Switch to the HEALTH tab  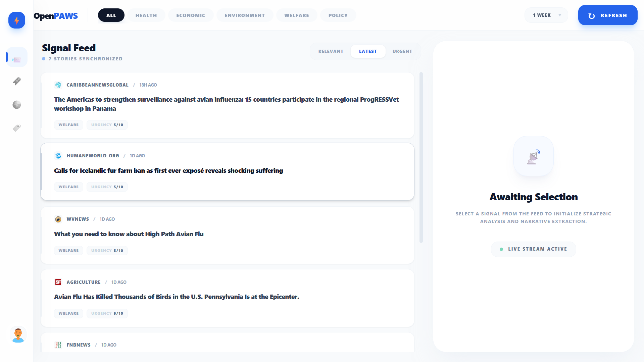click(146, 15)
